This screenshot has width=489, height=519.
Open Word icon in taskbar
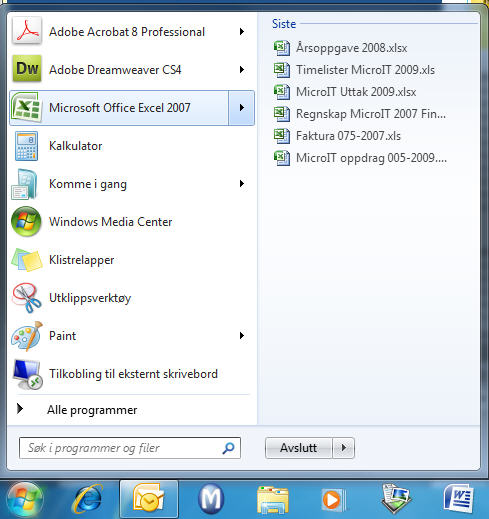click(459, 499)
